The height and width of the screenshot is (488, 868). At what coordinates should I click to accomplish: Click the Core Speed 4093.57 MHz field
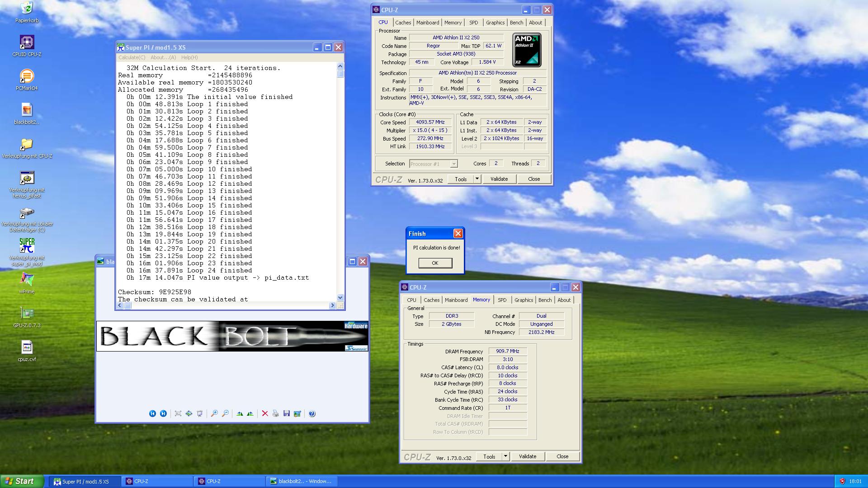[430, 122]
